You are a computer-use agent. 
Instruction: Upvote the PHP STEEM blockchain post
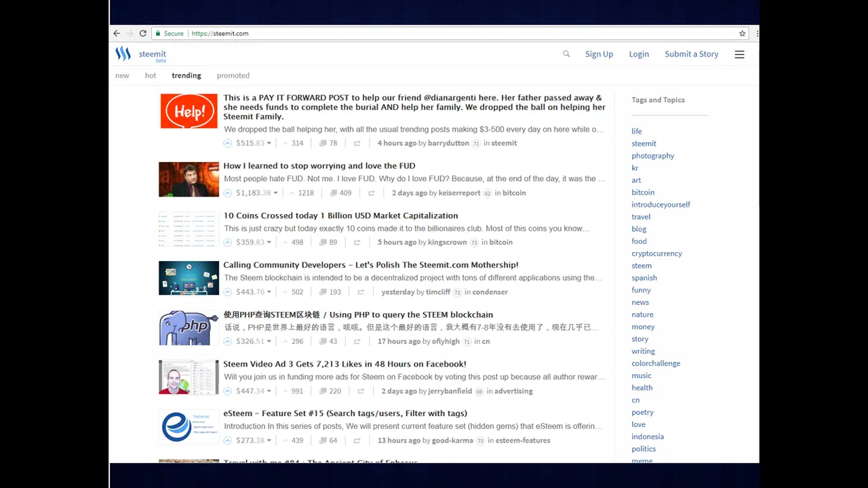pos(228,341)
